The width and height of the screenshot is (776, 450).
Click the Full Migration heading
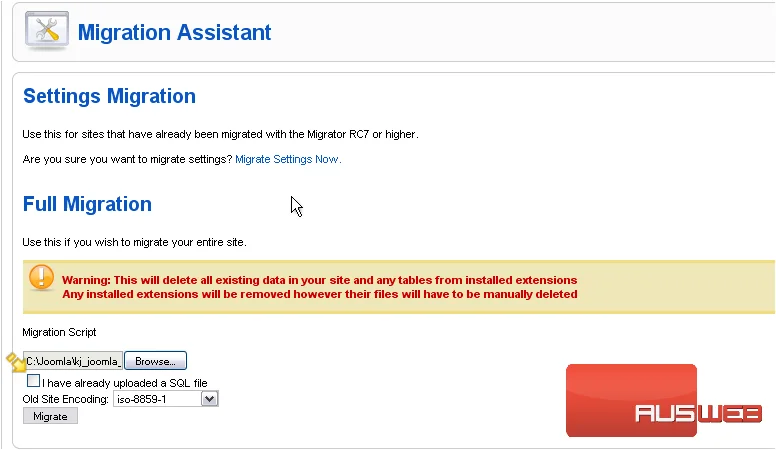(87, 204)
